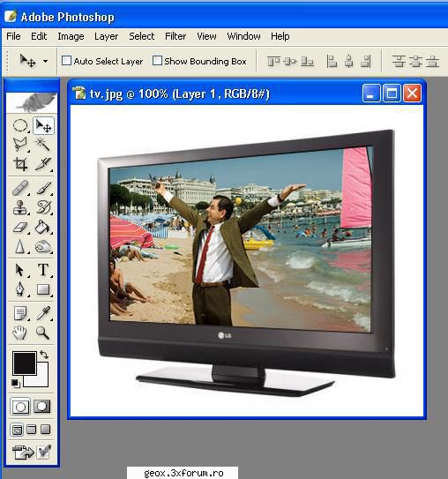The width and height of the screenshot is (448, 479).
Task: Select the Magic Wand tool
Action: (43, 144)
